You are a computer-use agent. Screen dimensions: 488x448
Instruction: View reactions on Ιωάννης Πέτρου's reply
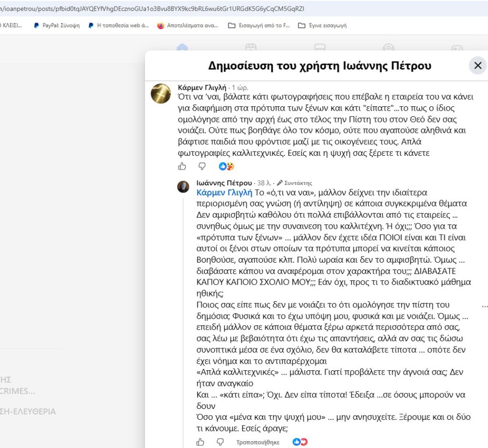click(300, 442)
